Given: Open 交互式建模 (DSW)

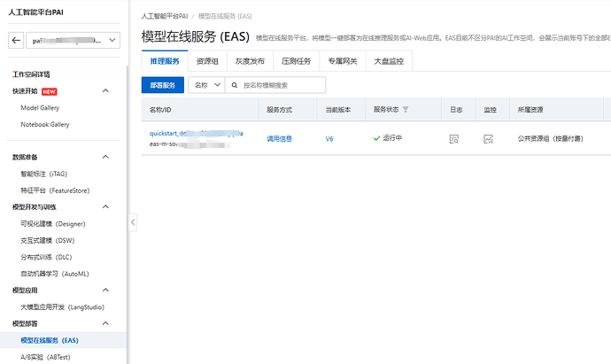Looking at the screenshot, I should tap(48, 241).
